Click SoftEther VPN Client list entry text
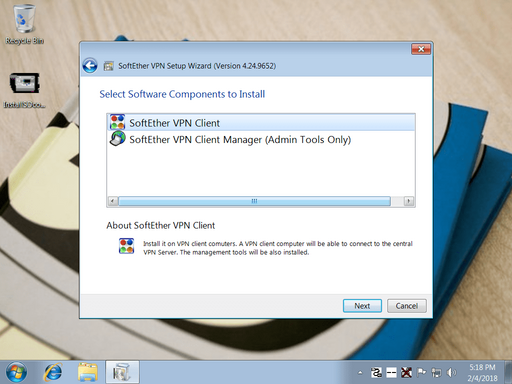512x384 pixels. [x=174, y=123]
